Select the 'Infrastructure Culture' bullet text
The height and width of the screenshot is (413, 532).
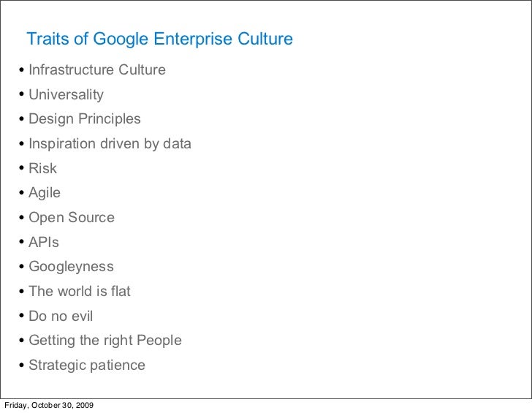coord(97,69)
